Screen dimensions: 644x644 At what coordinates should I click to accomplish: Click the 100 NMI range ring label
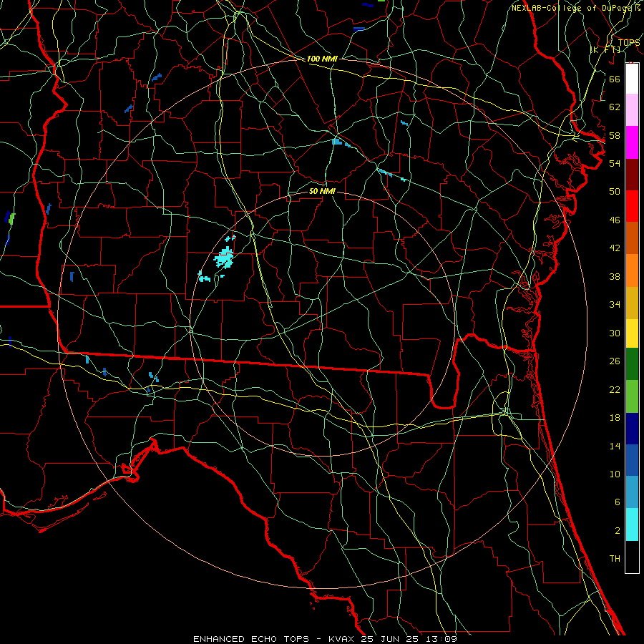click(x=322, y=59)
